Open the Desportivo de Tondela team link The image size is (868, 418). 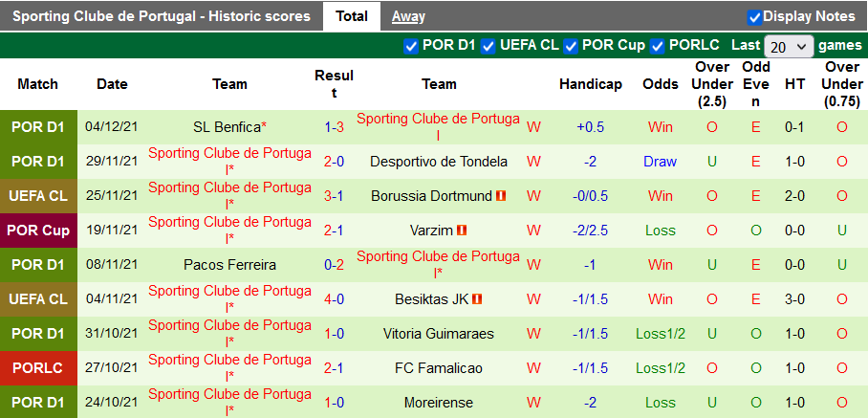pos(439,162)
